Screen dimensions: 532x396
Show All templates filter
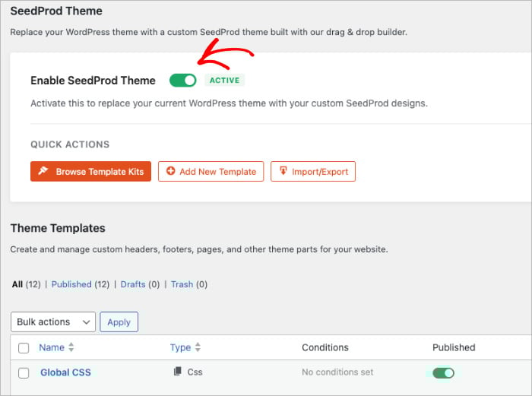coord(17,284)
